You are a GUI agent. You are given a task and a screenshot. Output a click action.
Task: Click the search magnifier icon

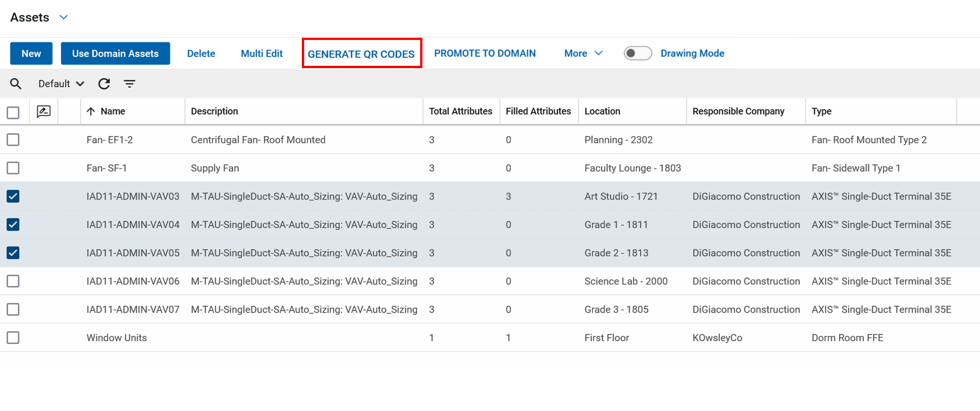16,84
